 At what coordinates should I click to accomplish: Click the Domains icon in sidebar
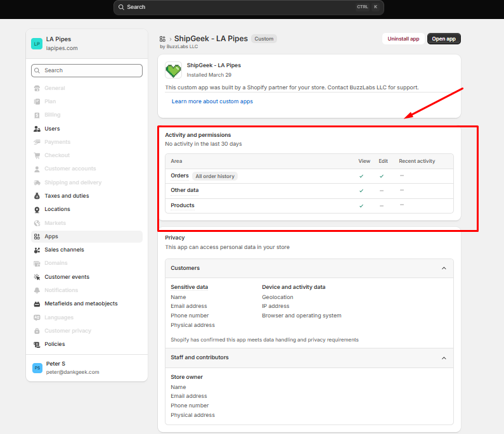coord(37,264)
